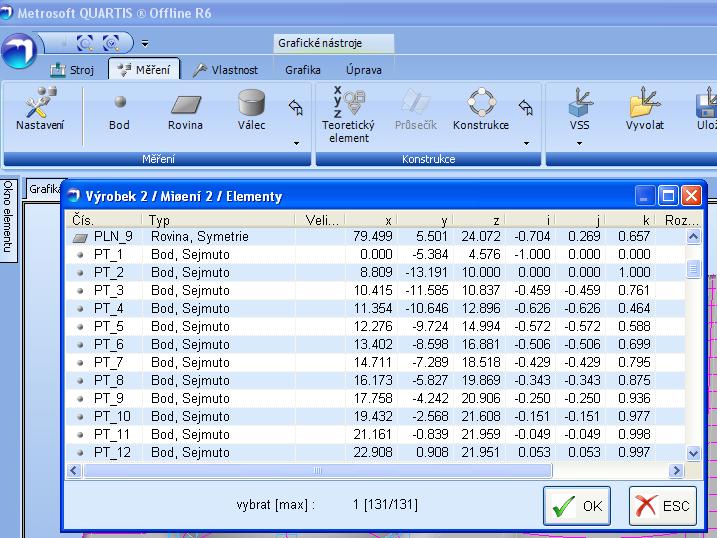
Task: Expand the Konstrukce group gallery arrow
Action: pos(526,144)
